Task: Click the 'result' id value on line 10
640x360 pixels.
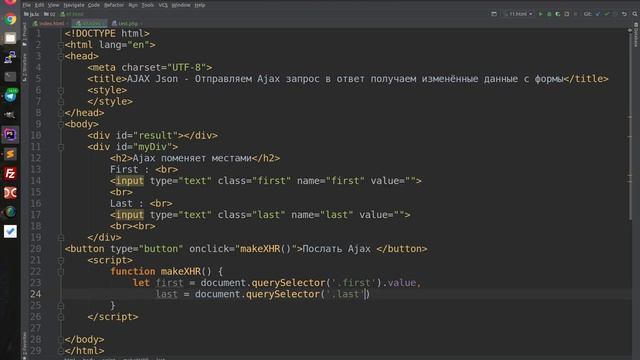Action: (x=155, y=136)
